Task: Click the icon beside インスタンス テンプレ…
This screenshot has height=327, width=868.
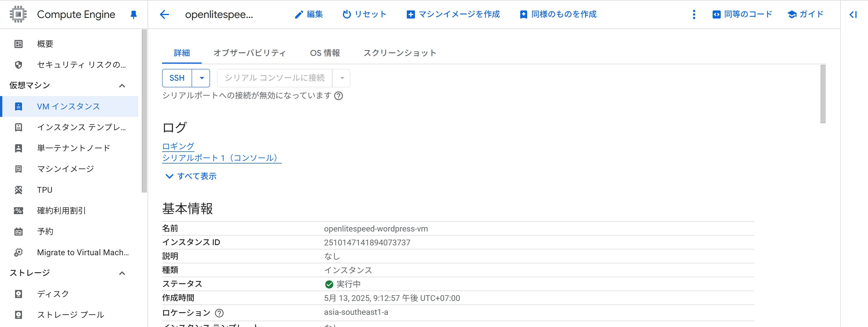Action: (x=19, y=127)
